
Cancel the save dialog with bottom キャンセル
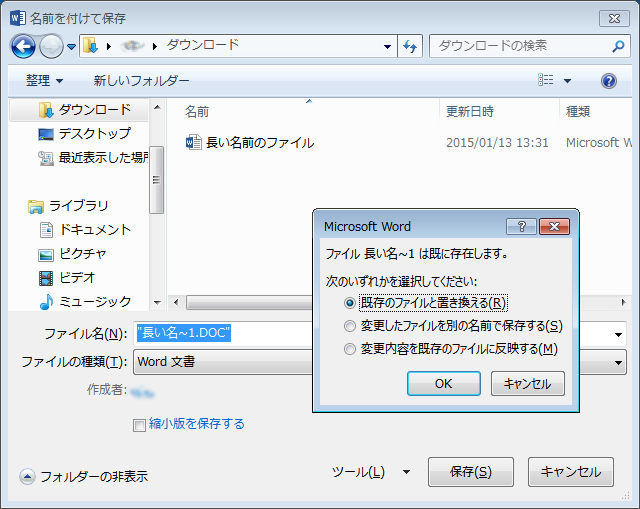click(571, 472)
